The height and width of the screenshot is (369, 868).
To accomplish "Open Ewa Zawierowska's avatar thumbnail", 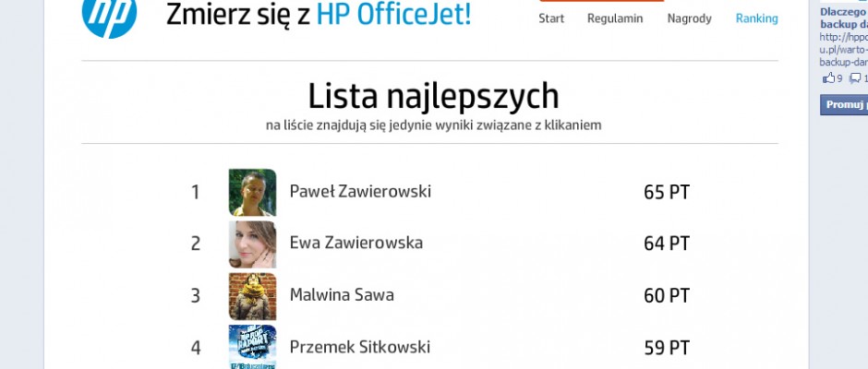I will click(x=252, y=244).
